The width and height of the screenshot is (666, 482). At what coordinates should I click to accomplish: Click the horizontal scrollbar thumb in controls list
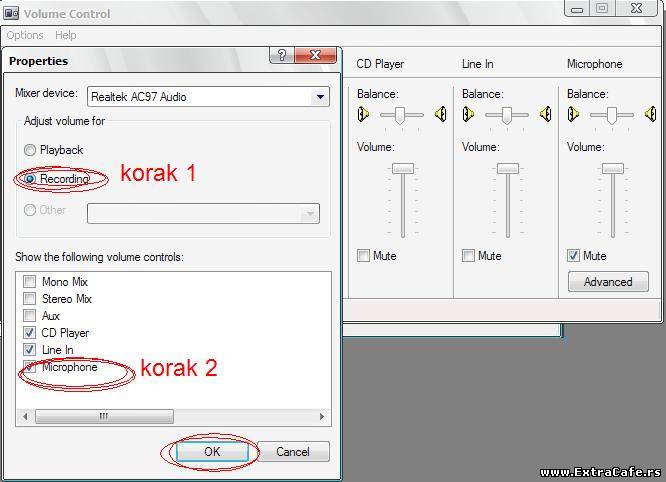pyautogui.click(x=104, y=417)
